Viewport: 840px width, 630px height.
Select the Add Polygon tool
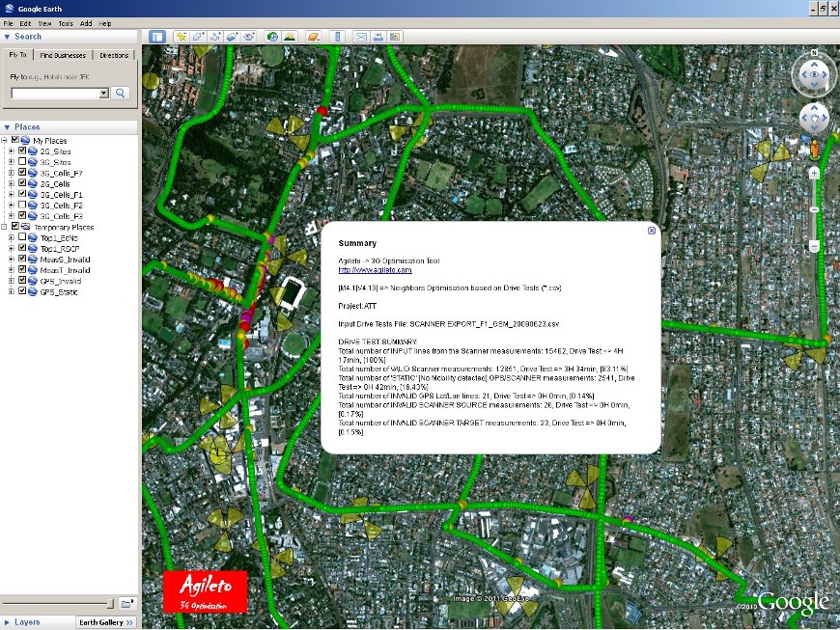(x=199, y=37)
